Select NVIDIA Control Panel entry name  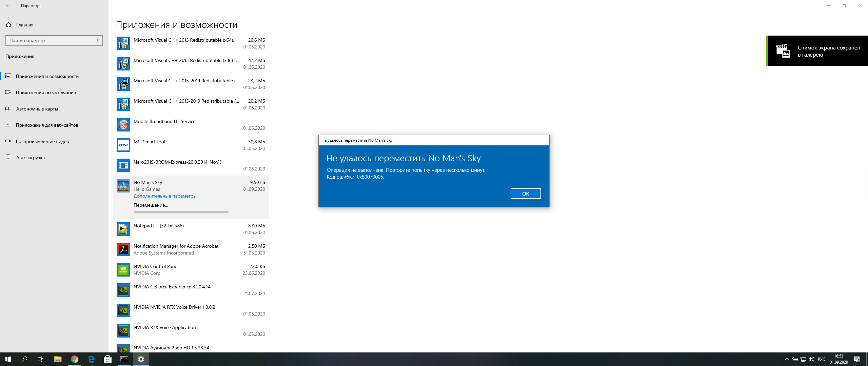coord(156,266)
